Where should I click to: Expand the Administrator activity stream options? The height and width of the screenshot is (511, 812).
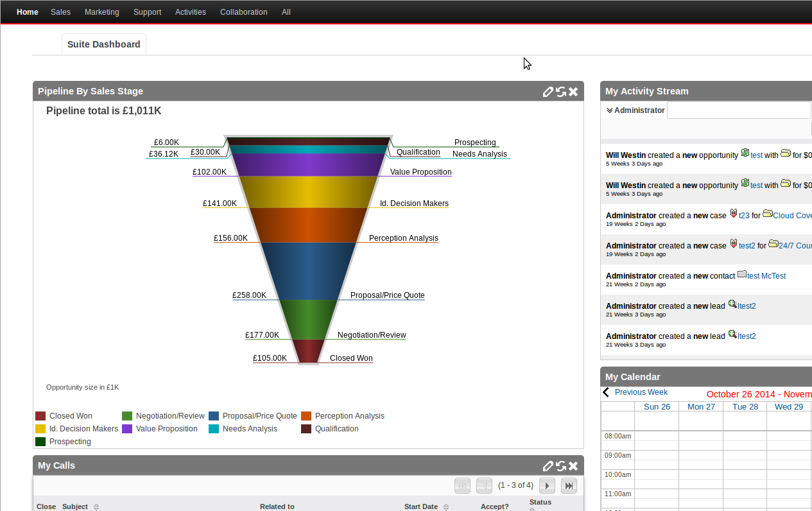click(x=609, y=110)
